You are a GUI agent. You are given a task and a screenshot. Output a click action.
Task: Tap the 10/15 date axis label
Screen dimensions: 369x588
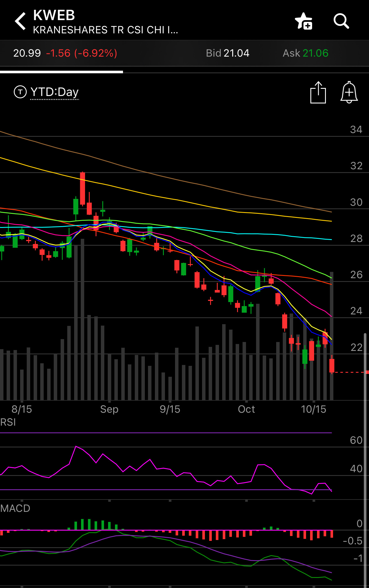tap(314, 409)
